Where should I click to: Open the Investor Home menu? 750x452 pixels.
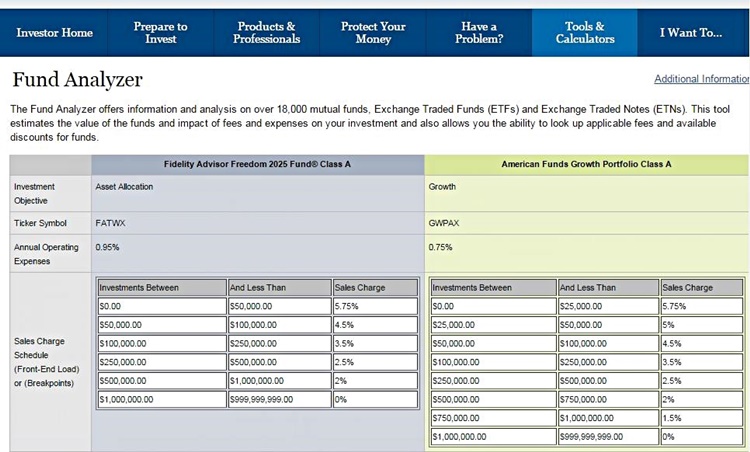pos(54,33)
